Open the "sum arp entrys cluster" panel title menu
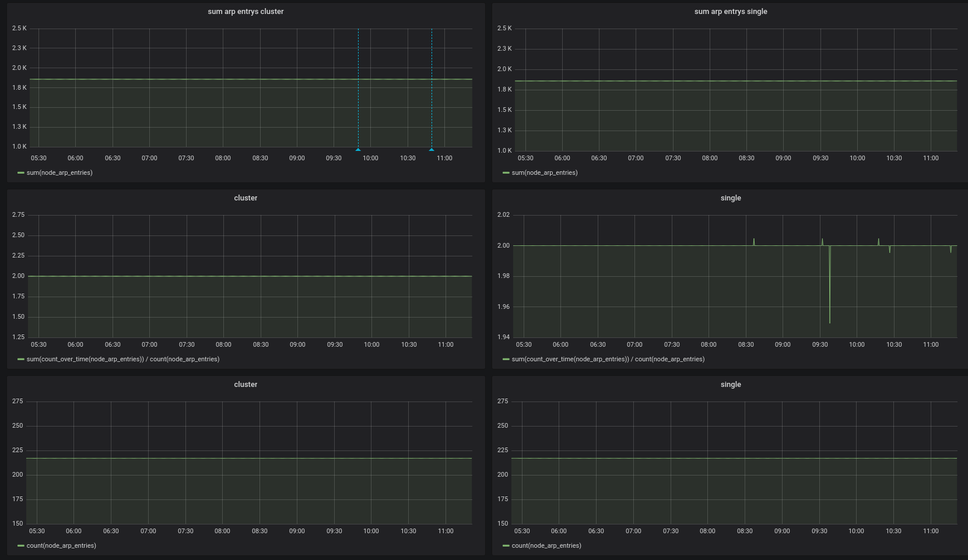968x560 pixels. (245, 12)
